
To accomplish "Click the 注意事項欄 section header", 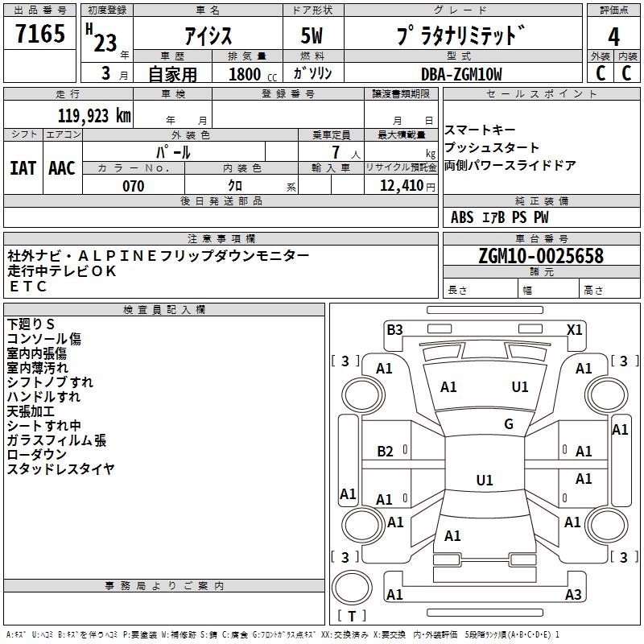I will (x=221, y=238).
